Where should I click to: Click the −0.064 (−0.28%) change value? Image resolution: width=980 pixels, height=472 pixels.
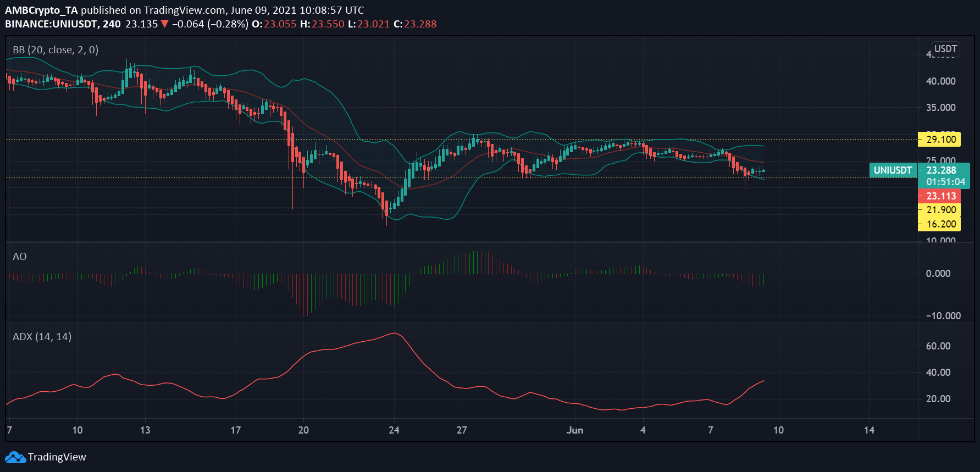click(210, 24)
